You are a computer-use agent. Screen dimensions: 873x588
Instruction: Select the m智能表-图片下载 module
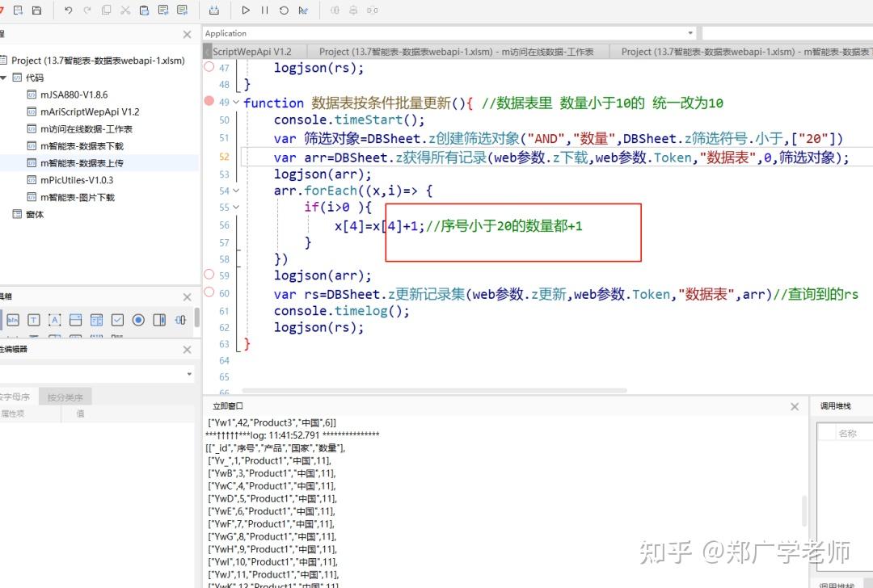pos(77,196)
